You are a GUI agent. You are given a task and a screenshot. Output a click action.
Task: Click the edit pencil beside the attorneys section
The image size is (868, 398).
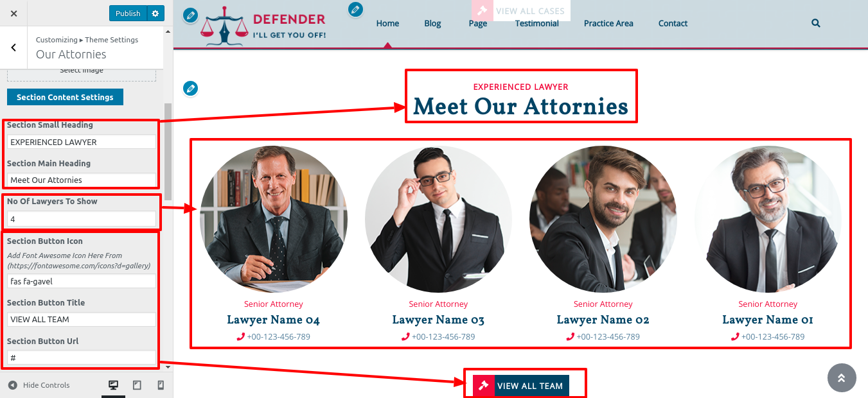[190, 88]
